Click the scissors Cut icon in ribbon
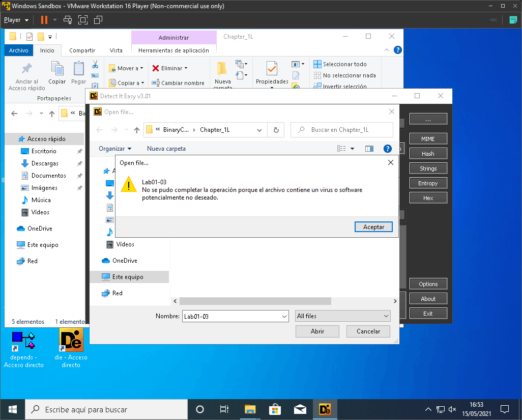Screen dimensions: 522x420 pyautogui.click(x=95, y=64)
